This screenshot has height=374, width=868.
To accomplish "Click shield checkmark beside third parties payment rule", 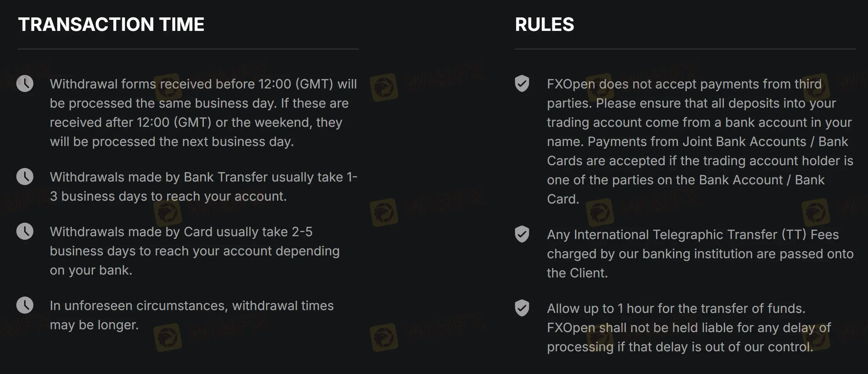I will [x=522, y=83].
